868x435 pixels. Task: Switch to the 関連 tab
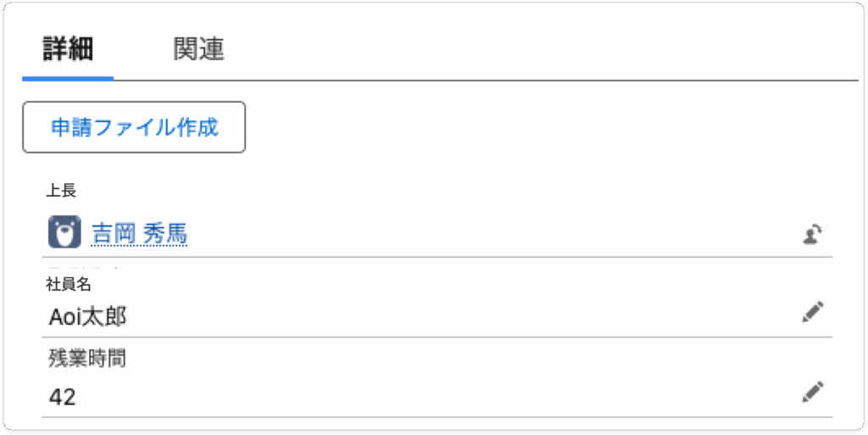(x=198, y=49)
